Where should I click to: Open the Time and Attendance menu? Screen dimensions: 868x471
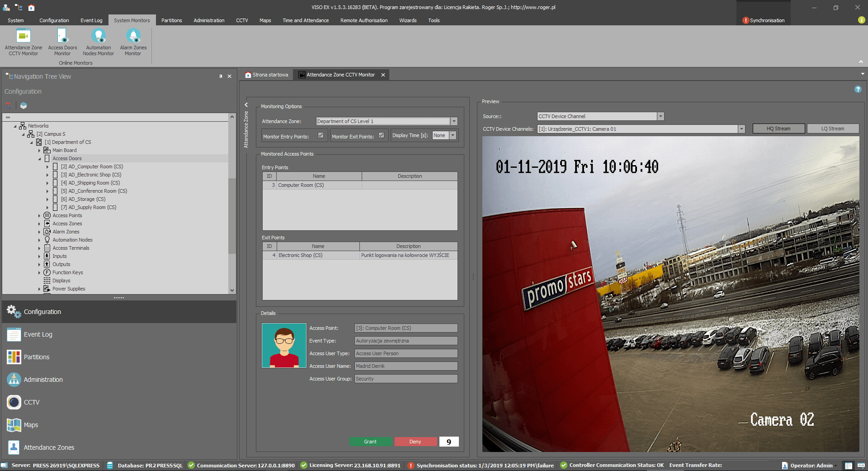click(x=306, y=20)
